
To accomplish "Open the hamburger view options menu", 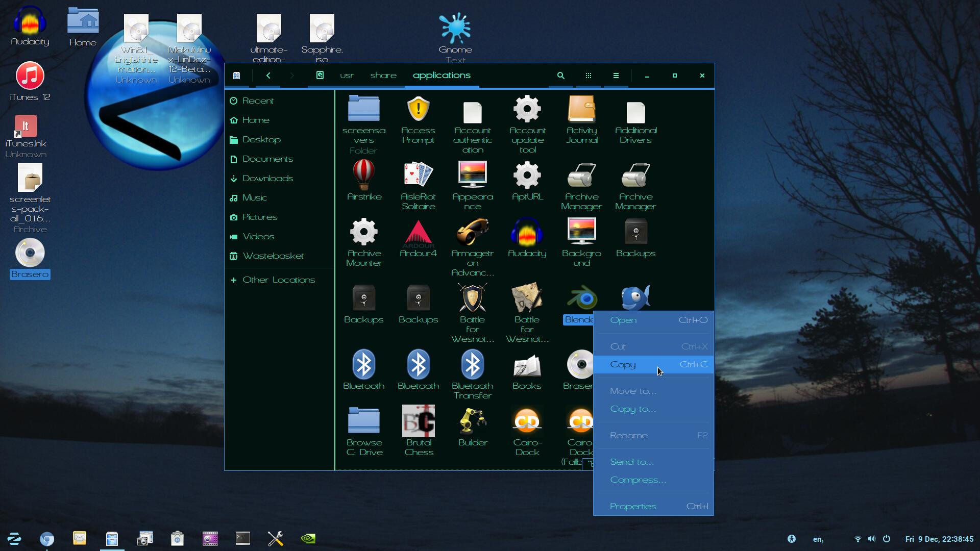I will click(x=616, y=76).
